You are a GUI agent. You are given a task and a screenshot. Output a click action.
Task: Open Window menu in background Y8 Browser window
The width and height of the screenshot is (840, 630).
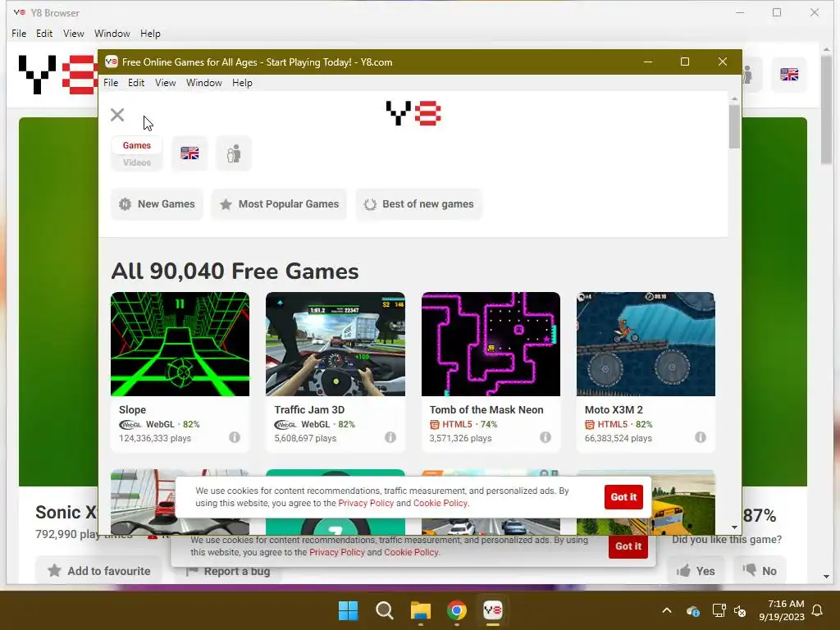point(112,33)
